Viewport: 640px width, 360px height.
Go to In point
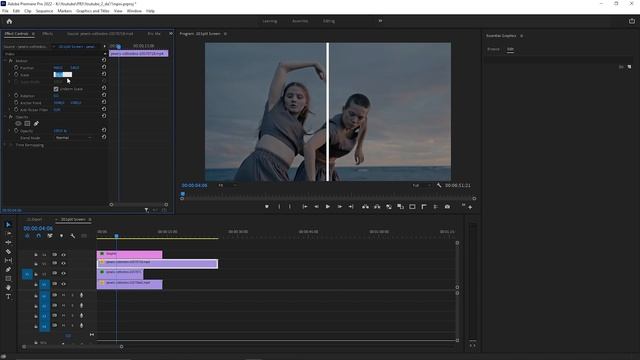[305, 207]
